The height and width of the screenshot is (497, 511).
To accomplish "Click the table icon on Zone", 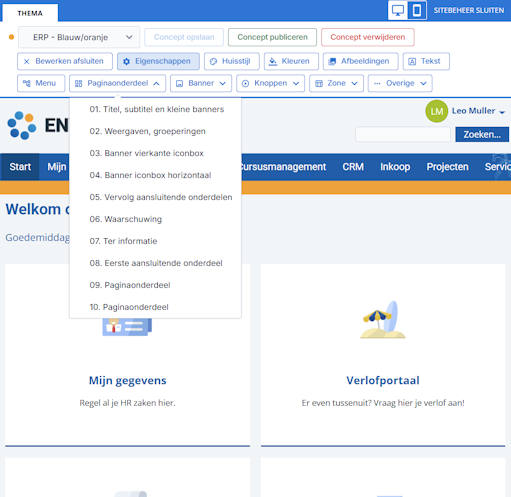I will pyautogui.click(x=319, y=83).
